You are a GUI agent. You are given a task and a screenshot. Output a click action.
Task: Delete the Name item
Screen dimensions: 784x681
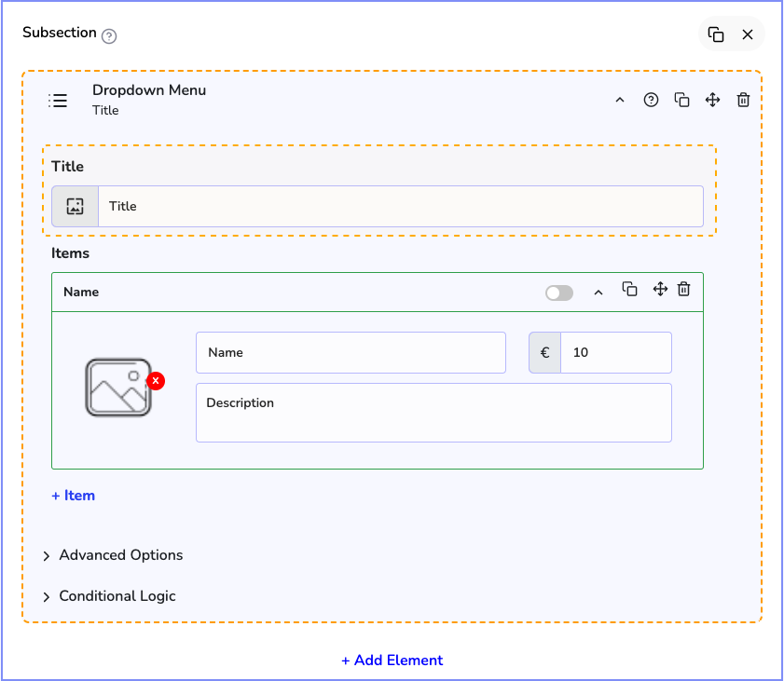click(683, 290)
